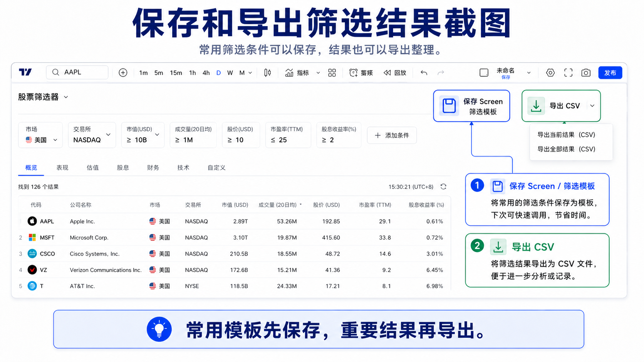Viewport: 644px width, 362px height.
Task: Expand the 导出 CSV dropdown arrow
Action: click(592, 106)
